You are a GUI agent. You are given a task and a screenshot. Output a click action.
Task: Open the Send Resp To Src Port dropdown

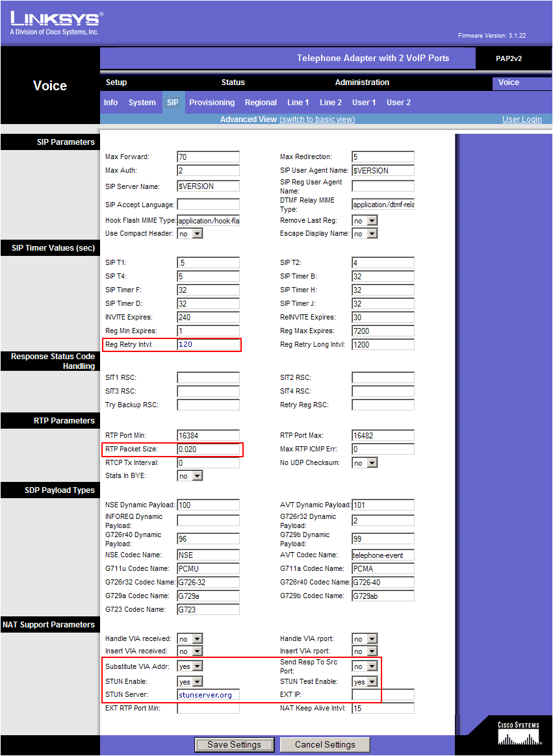(365, 666)
